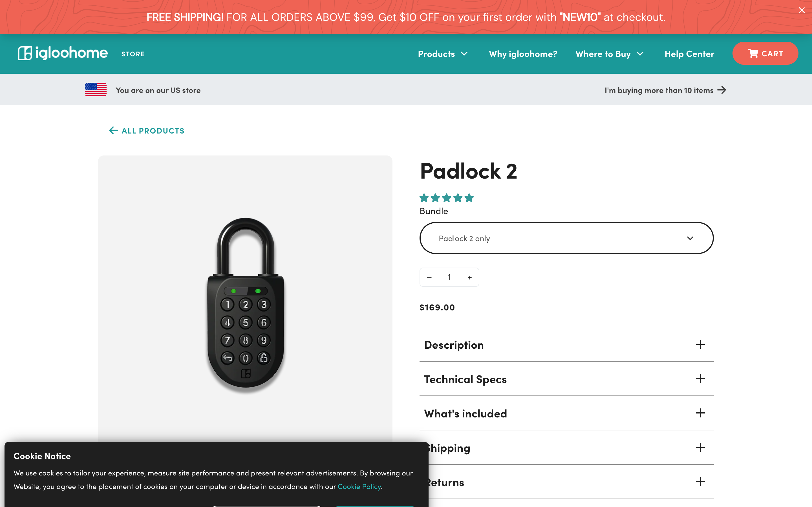The width and height of the screenshot is (812, 507).
Task: Dismiss the free shipping banner
Action: (802, 10)
